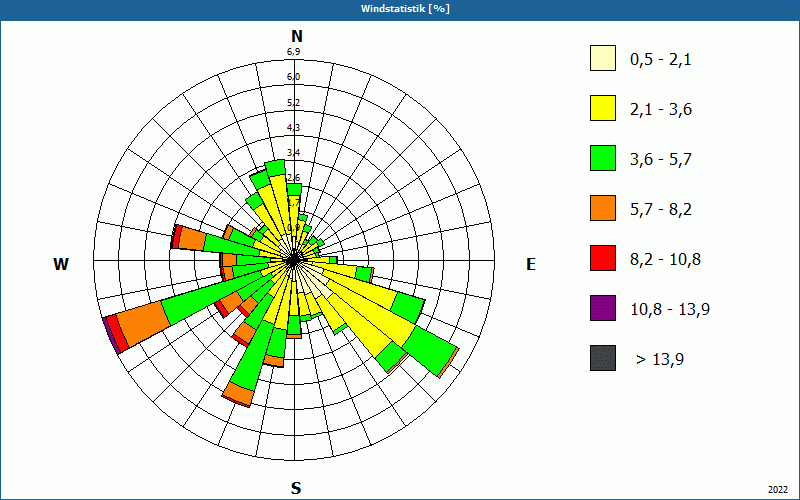Click the pale yellow 0,5 - 2,1 legend swatch

click(603, 58)
